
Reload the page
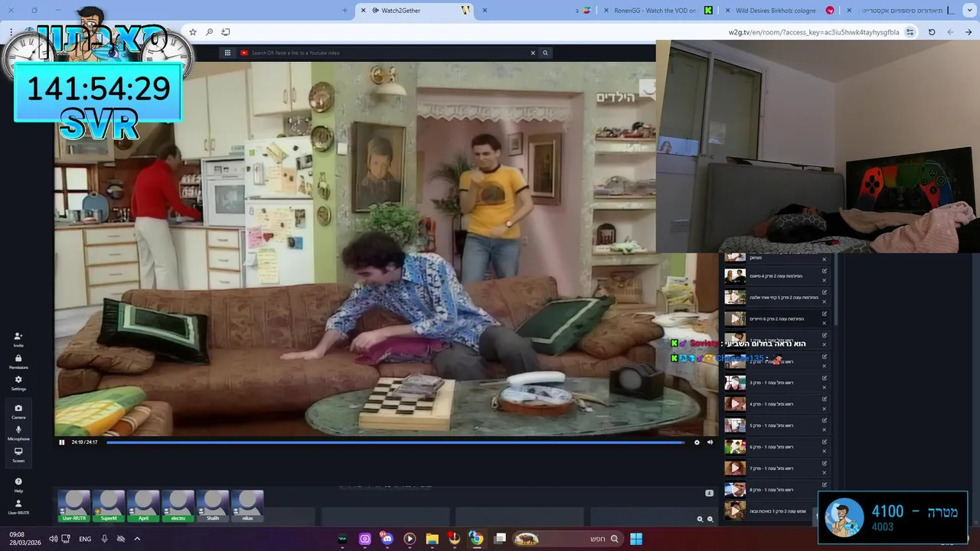[x=932, y=32]
